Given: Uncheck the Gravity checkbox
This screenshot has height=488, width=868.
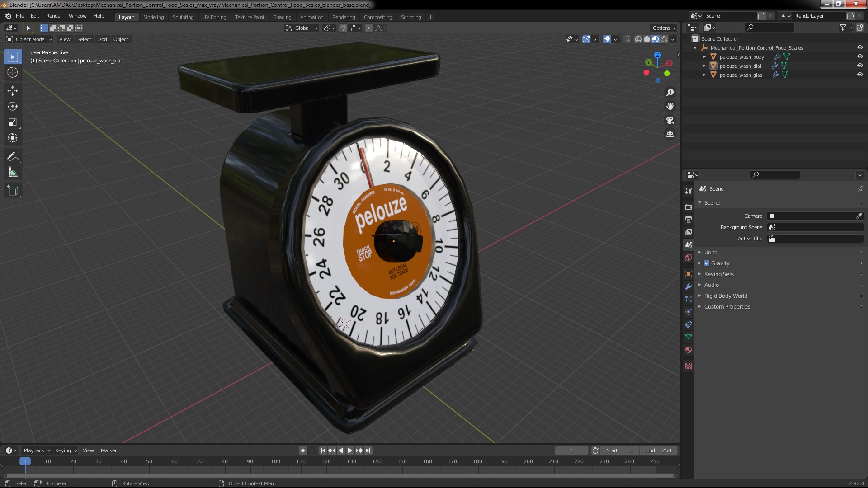Looking at the screenshot, I should click(707, 263).
